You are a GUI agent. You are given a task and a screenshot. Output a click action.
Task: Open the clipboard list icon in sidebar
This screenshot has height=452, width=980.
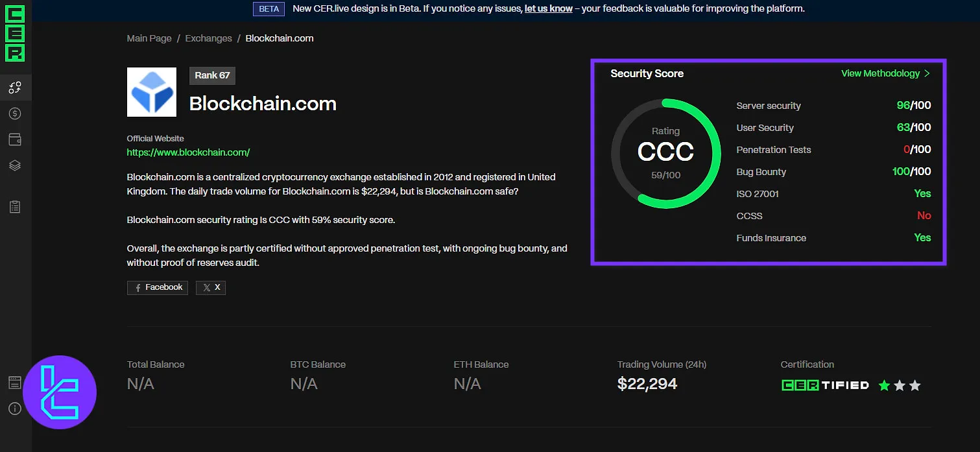(x=15, y=207)
